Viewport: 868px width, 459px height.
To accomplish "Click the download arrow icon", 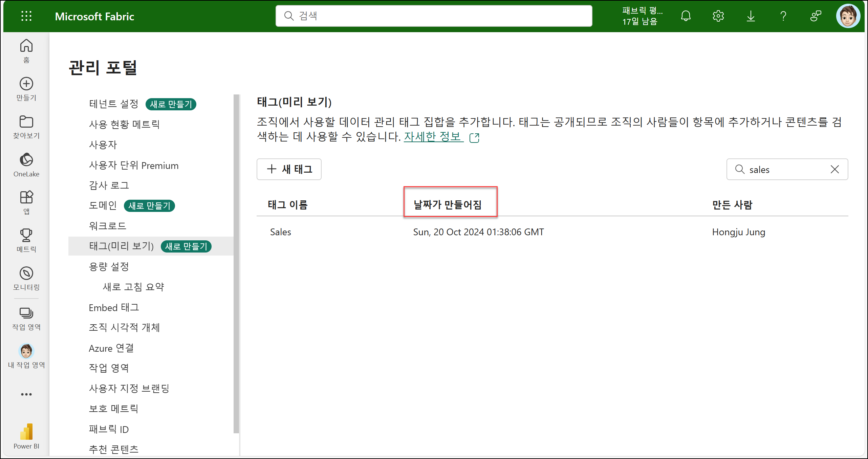I will click(751, 16).
